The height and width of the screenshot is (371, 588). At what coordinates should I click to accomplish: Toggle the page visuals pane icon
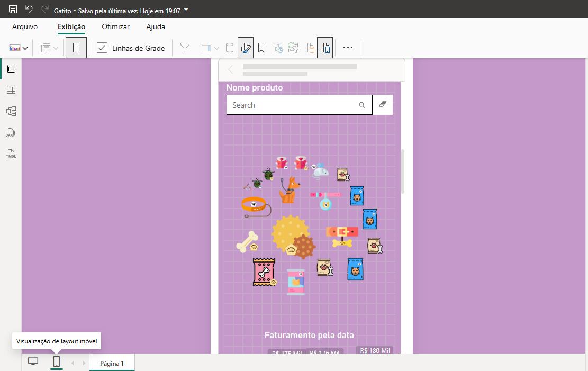click(325, 48)
